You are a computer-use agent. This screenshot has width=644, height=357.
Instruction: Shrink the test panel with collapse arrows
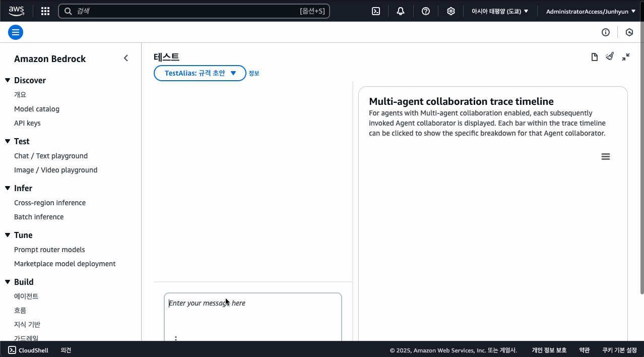(626, 57)
